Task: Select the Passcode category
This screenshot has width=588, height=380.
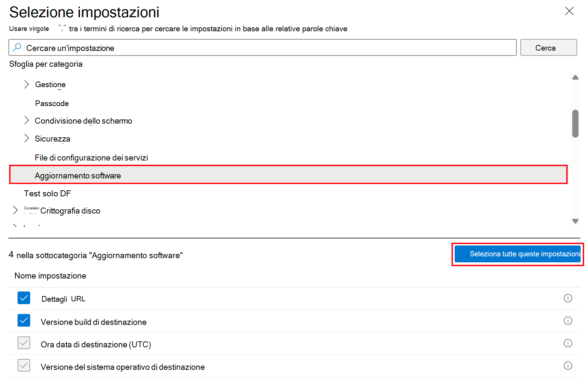Action: 52,104
